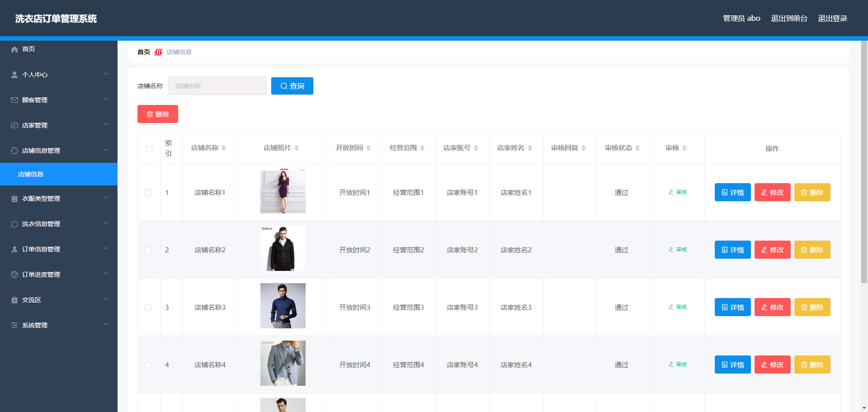Check the checkbox for row 店铺名称4

(148, 365)
